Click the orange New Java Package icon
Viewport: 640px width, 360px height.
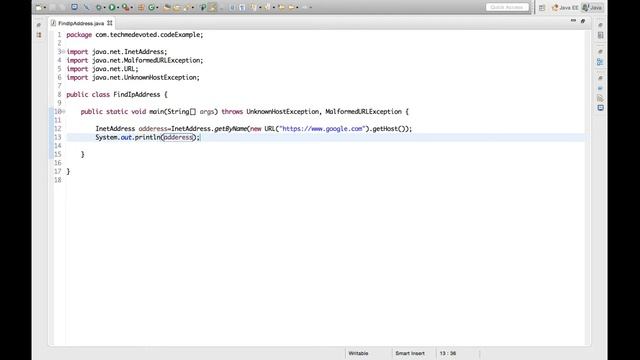(x=141, y=7)
